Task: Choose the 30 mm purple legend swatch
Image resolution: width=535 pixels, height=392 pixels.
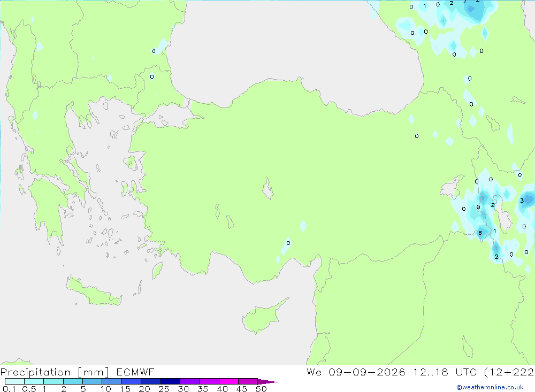Action: pos(189,381)
